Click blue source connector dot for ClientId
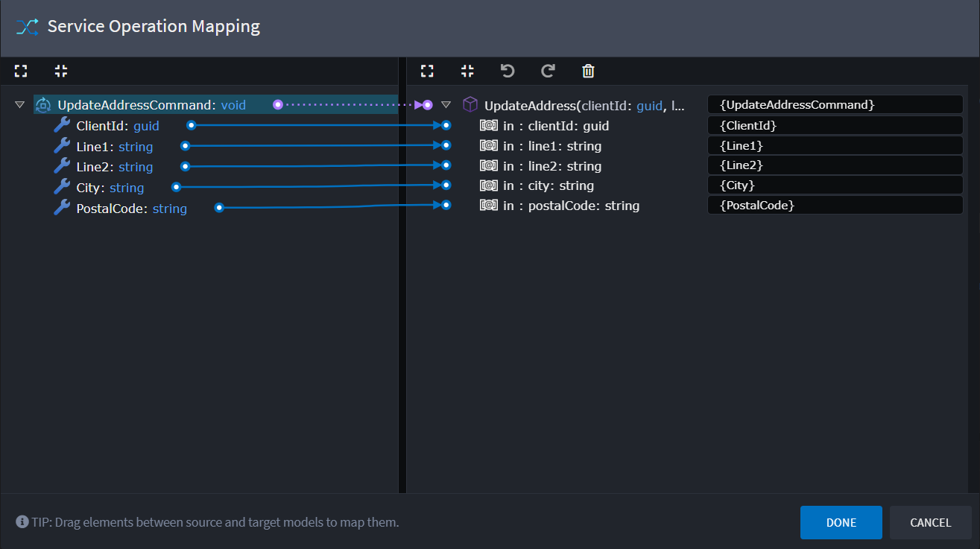Image resolution: width=980 pixels, height=549 pixels. [191, 125]
